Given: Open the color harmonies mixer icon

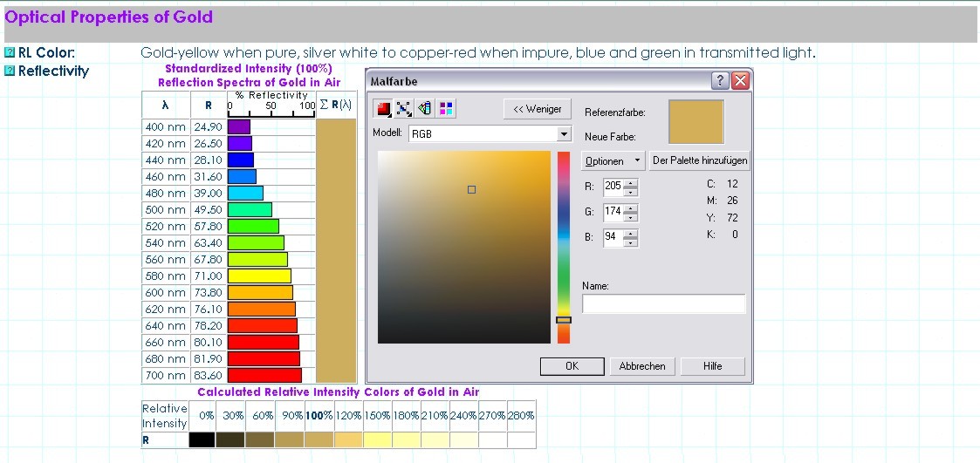Looking at the screenshot, I should (x=404, y=108).
